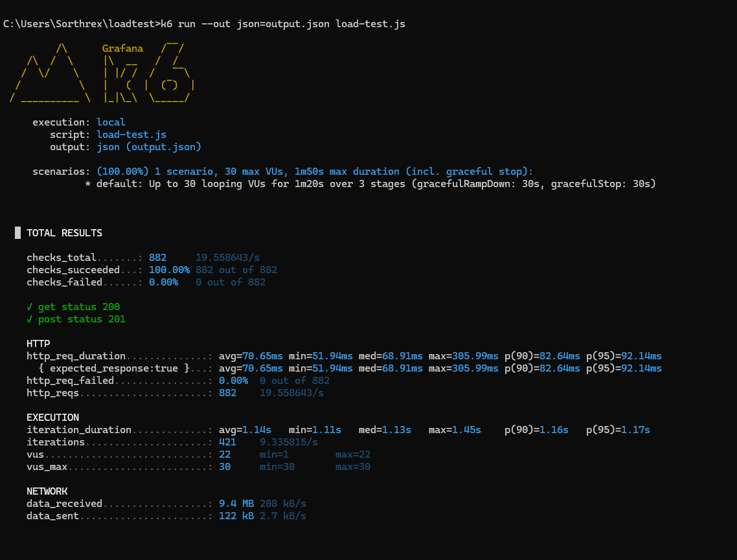Click the http_req_failed 0.00% value

234,381
